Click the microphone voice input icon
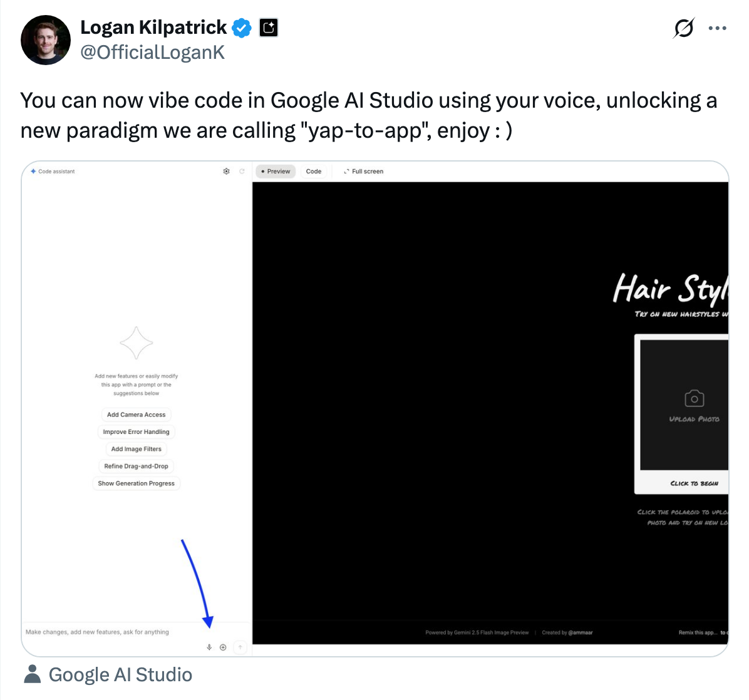Viewport: 749px width, 700px height. point(209,647)
